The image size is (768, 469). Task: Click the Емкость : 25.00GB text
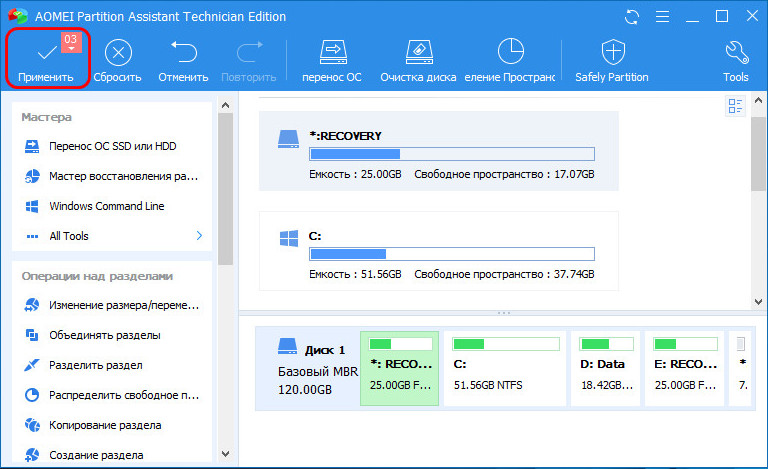click(x=355, y=174)
